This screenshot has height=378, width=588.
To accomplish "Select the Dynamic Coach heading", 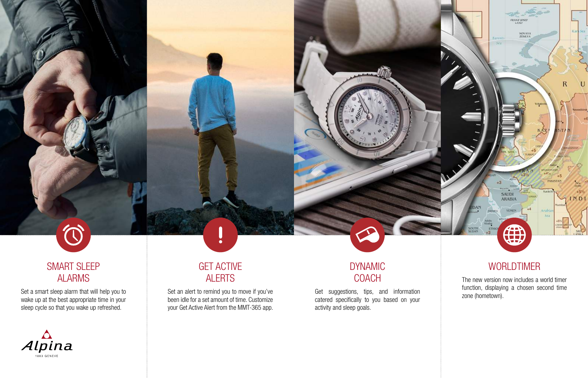I will [x=367, y=272].
